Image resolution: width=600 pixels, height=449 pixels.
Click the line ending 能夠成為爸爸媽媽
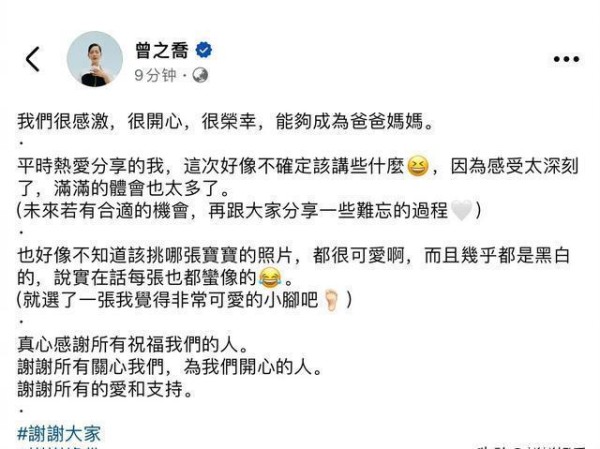point(225,122)
